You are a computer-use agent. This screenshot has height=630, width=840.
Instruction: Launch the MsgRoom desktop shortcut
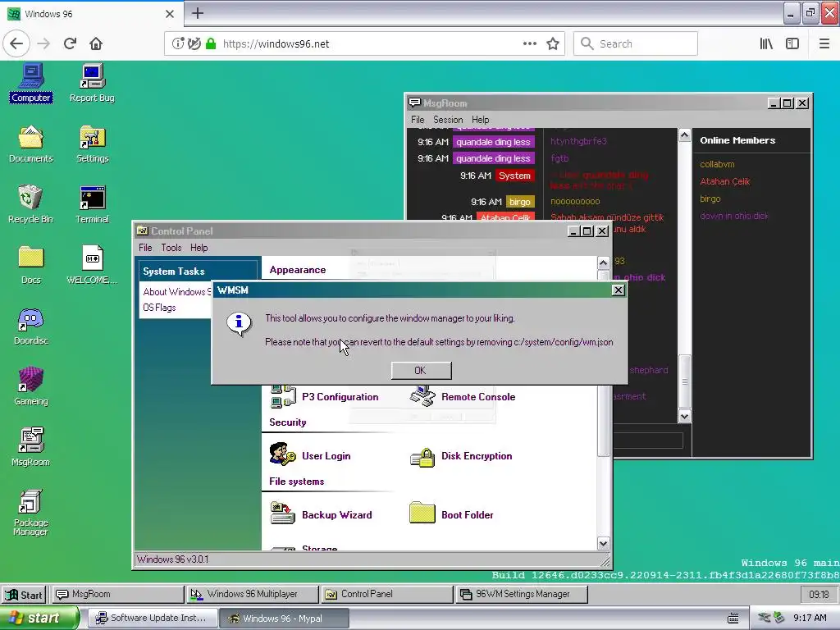[x=30, y=447]
